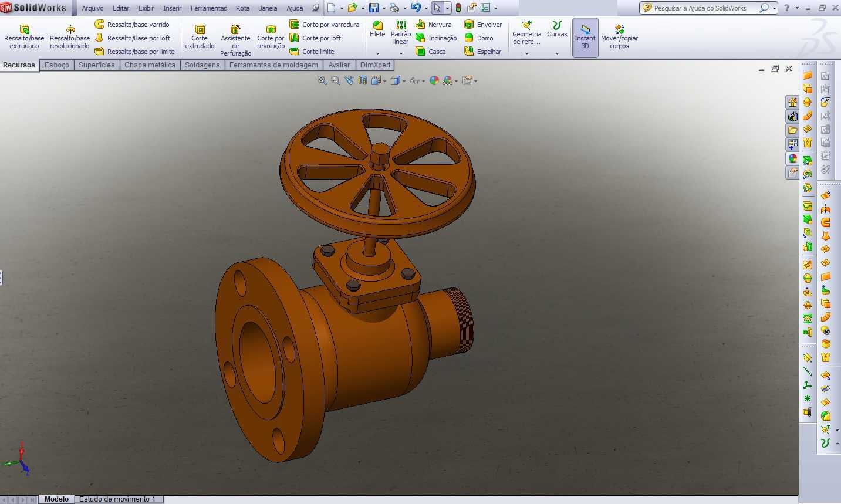Click the Domo feature icon
This screenshot has width=841, height=504.
[x=469, y=38]
